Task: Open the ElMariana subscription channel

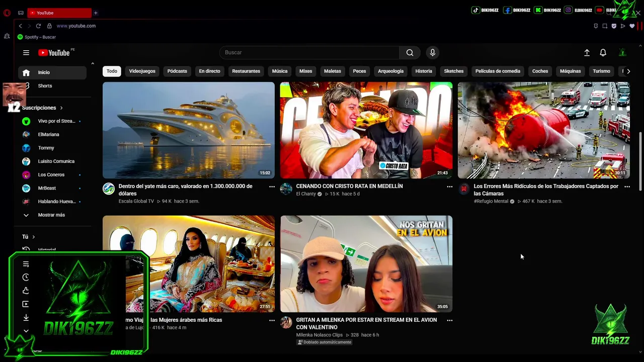Action: 52,135
